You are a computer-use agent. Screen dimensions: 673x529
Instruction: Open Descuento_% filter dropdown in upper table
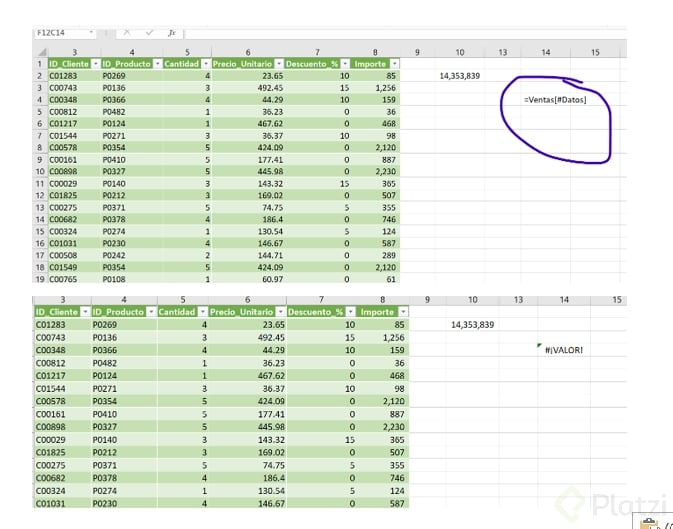click(345, 64)
